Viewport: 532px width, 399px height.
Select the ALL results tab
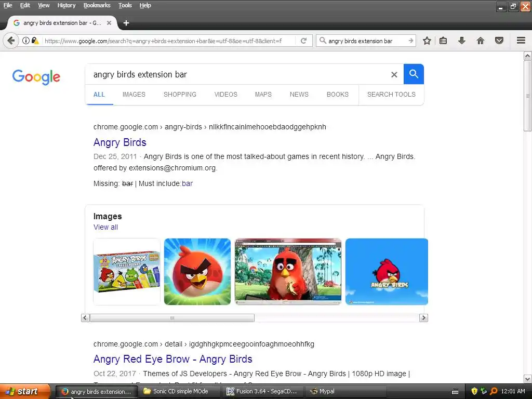pos(99,95)
